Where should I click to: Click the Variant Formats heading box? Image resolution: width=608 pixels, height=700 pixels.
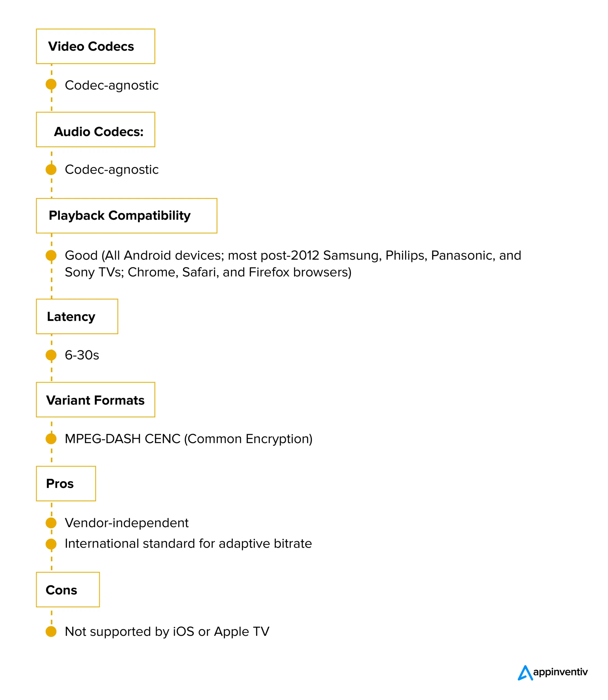click(x=95, y=400)
